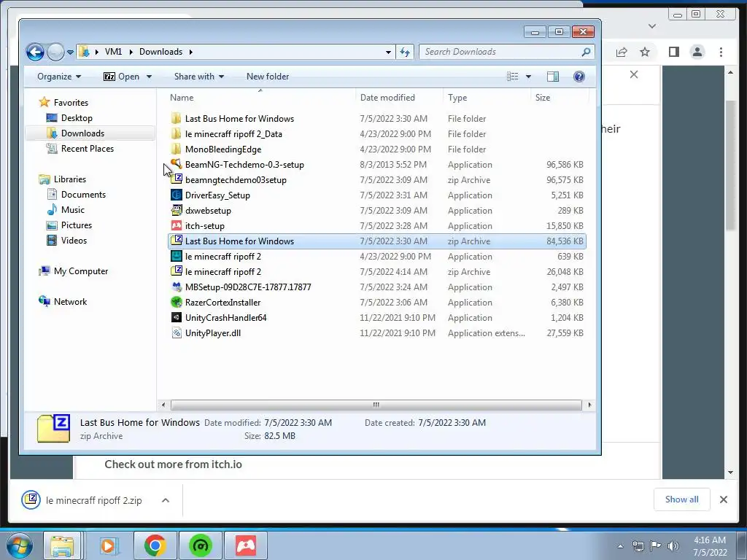Sort by the Type column header
Viewport: 747px width, 560px height.
[x=487, y=98]
